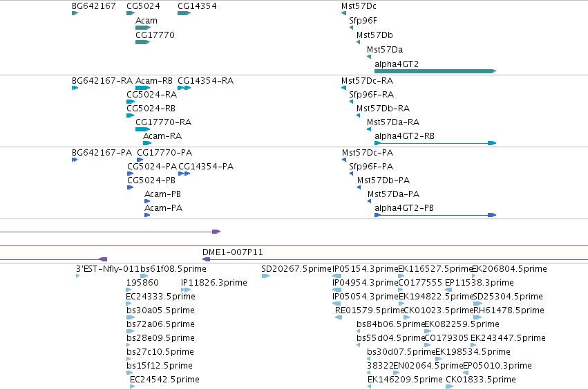
Task: Select transcript BG642167-RA
Action: click(x=102, y=81)
